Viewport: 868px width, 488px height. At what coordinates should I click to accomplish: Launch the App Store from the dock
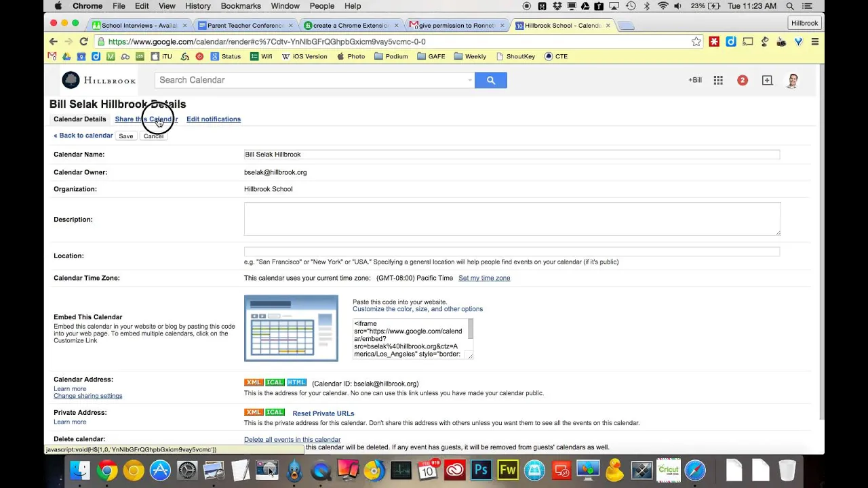(160, 470)
